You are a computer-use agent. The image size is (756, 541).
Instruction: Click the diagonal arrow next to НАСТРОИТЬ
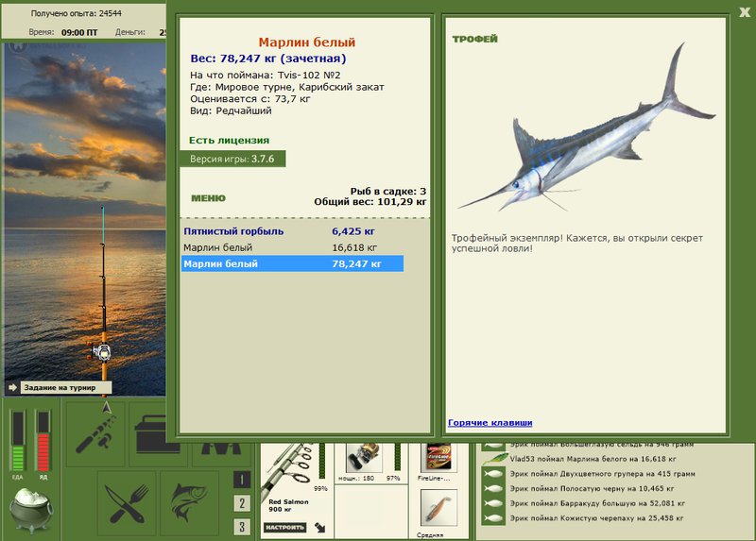319,528
